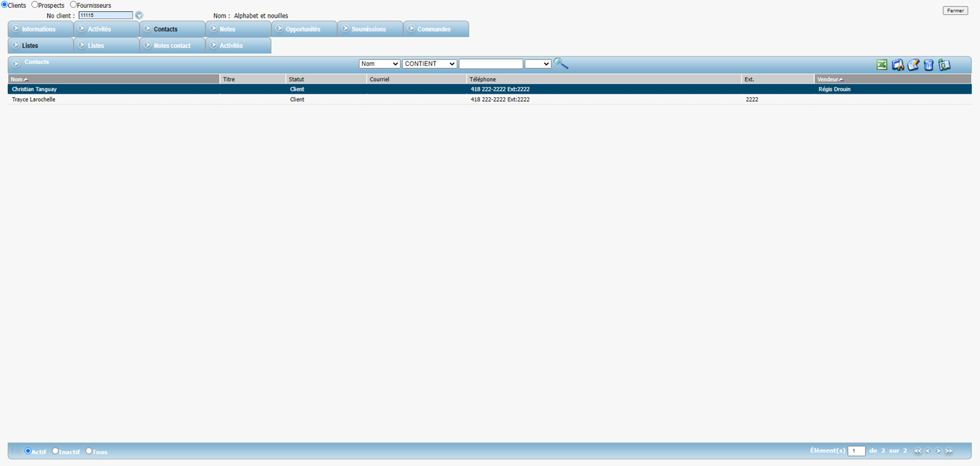
Task: Sort by the Nom column header
Action: tap(114, 79)
